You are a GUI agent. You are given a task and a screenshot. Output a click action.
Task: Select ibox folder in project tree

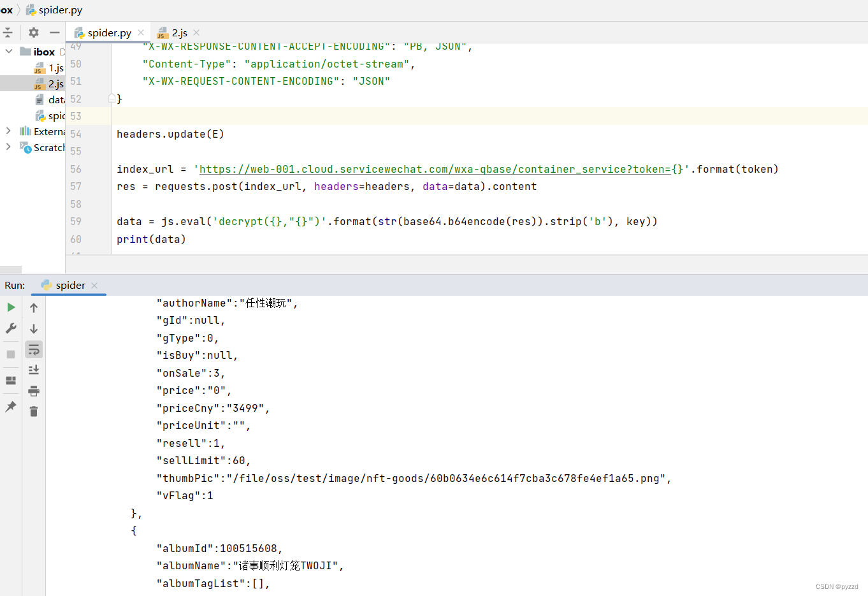click(x=38, y=52)
